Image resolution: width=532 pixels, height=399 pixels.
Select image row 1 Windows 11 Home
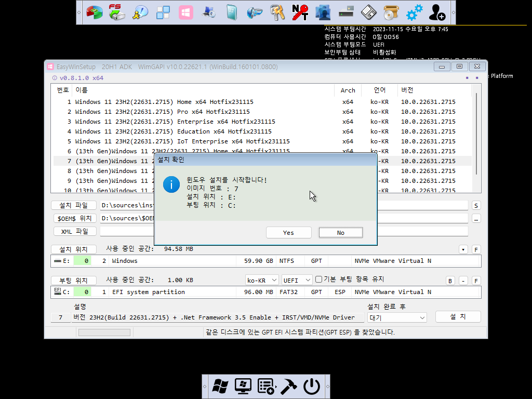pyautogui.click(x=262, y=102)
